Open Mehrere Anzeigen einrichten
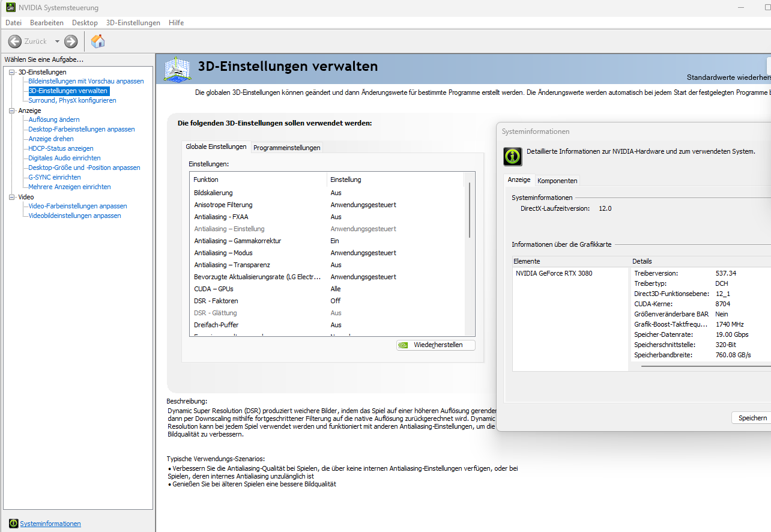This screenshot has height=532, width=771. 70,187
